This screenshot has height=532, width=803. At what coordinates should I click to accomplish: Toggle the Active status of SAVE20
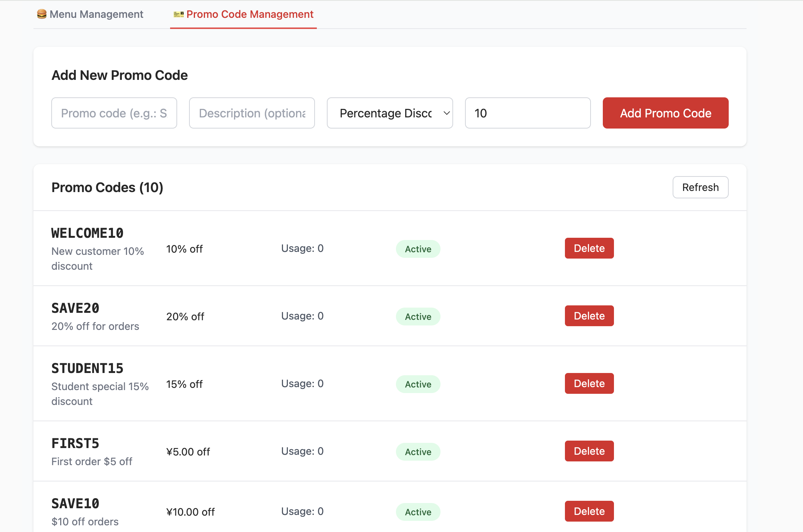pos(418,317)
